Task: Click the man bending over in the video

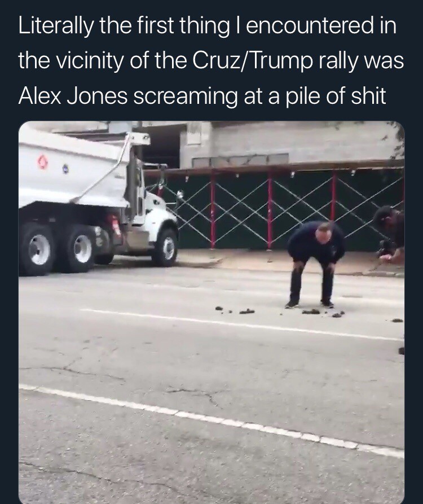Action: pyautogui.click(x=316, y=264)
